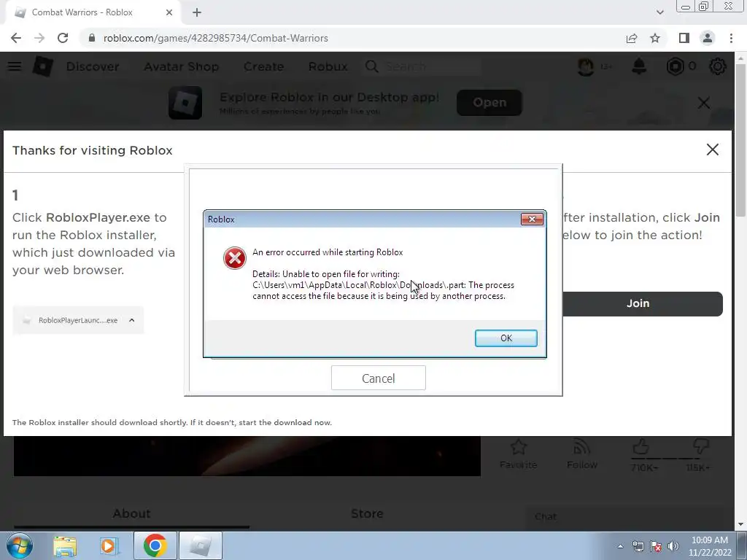The image size is (747, 560).
Task: Close the Thanks for visiting Roblox panel
Action: 712,149
